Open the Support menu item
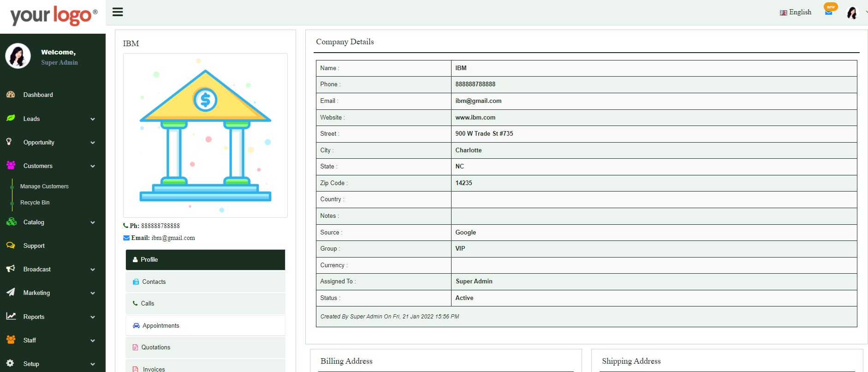 coord(53,246)
